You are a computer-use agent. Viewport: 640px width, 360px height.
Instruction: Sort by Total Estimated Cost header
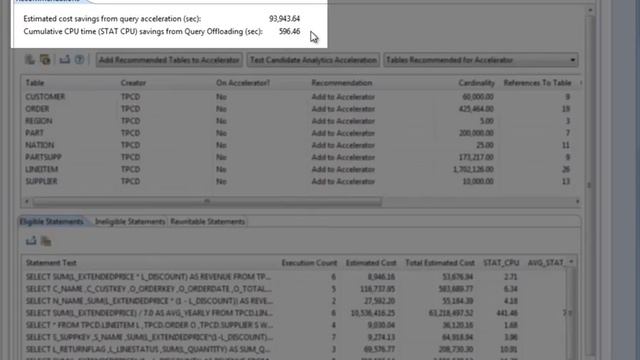440,263
